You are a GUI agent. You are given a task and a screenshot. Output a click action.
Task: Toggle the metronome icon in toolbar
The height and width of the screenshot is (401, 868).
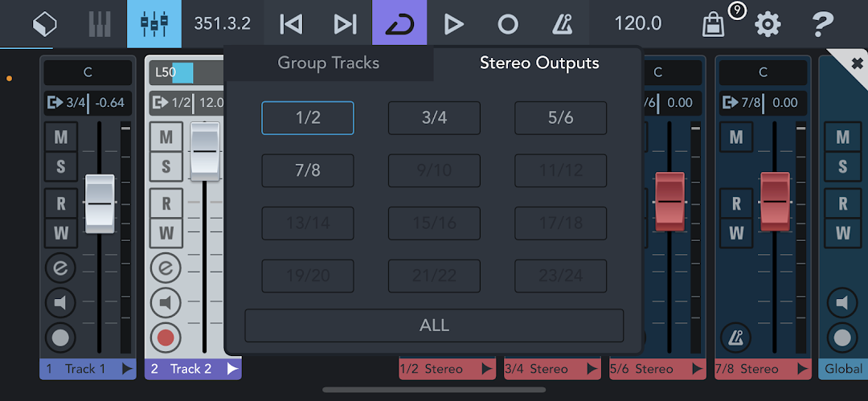pos(563,24)
